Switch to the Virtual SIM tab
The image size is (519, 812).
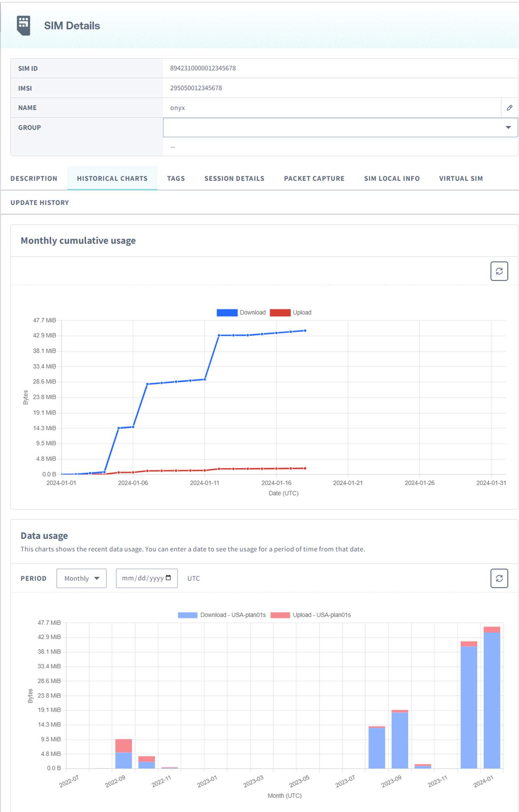click(x=461, y=178)
